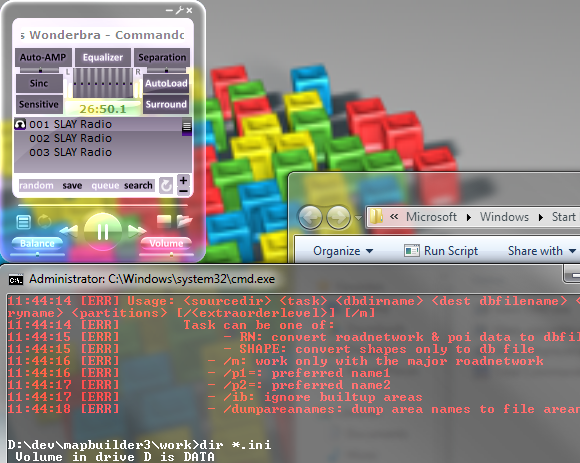Open Explorer recent locations dropdown arrow
The width and height of the screenshot is (580, 463).
(x=358, y=218)
